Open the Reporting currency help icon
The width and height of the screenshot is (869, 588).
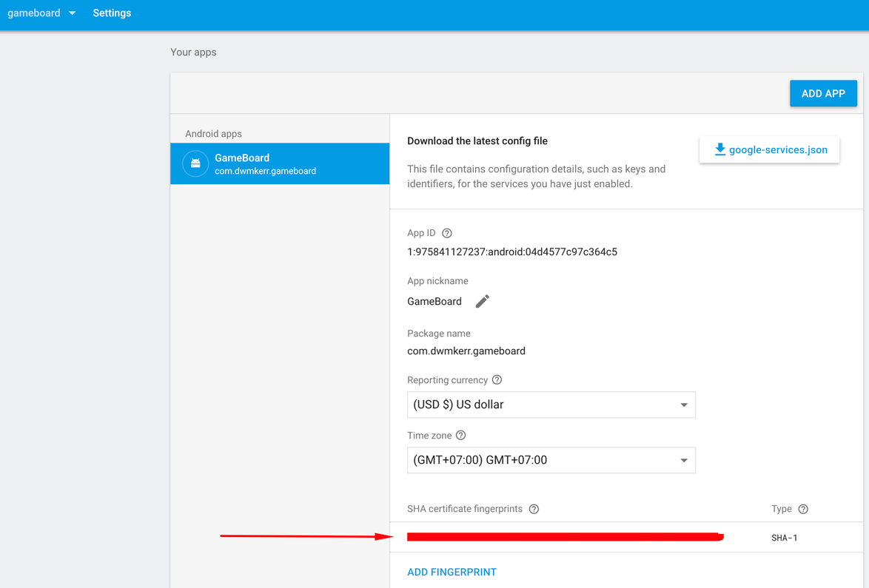click(497, 380)
